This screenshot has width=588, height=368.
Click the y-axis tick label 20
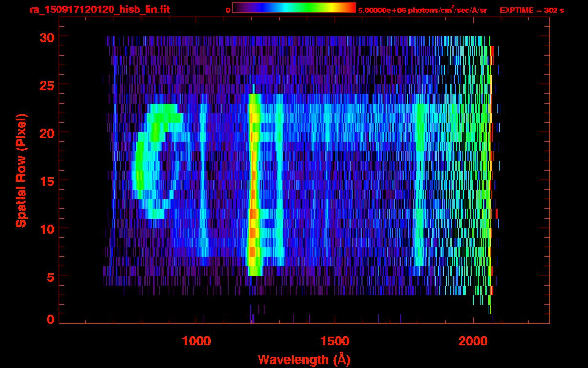pyautogui.click(x=46, y=133)
